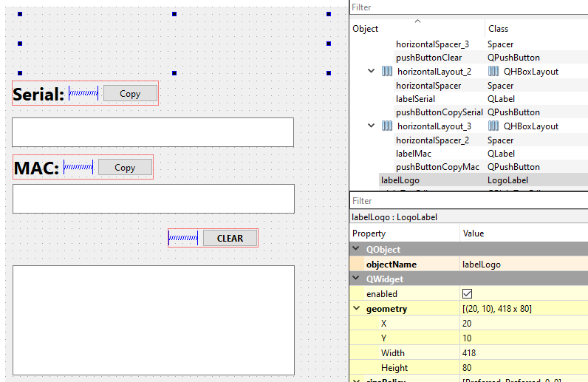588x382 pixels.
Task: Click the Filter box above the object tree
Action: pos(468,7)
